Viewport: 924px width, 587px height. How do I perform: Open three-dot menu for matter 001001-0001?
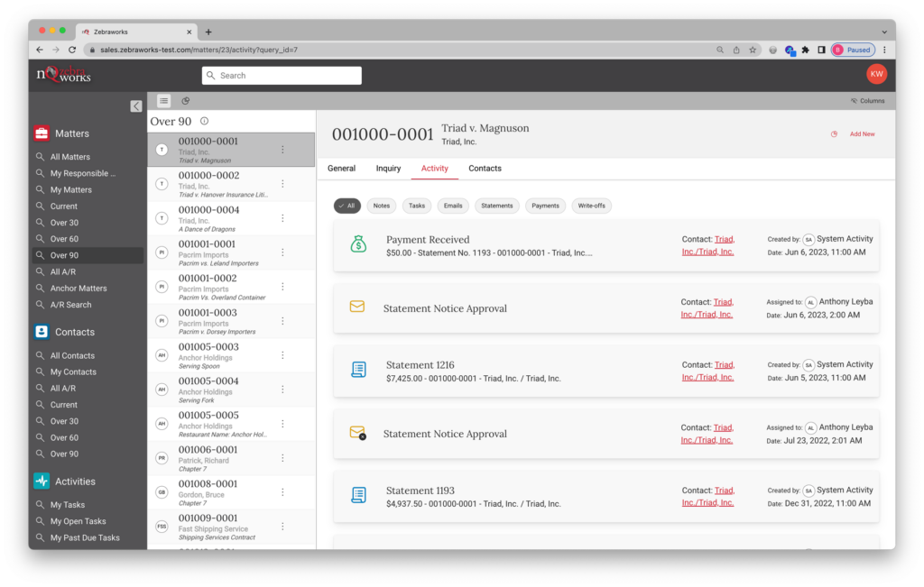coord(282,252)
